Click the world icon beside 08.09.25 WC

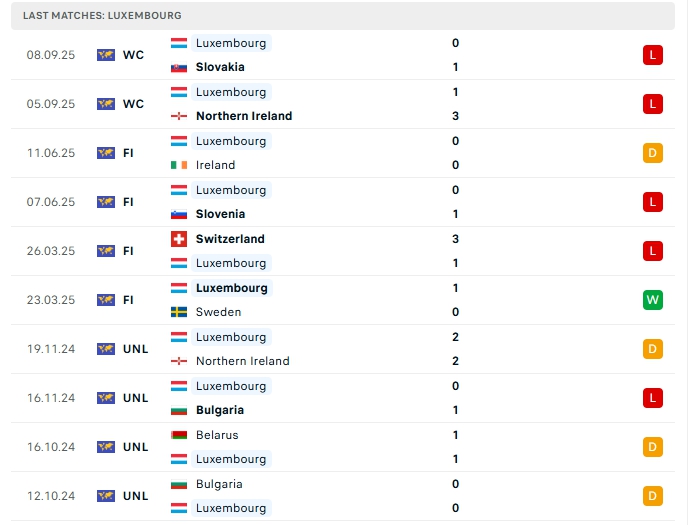(106, 55)
